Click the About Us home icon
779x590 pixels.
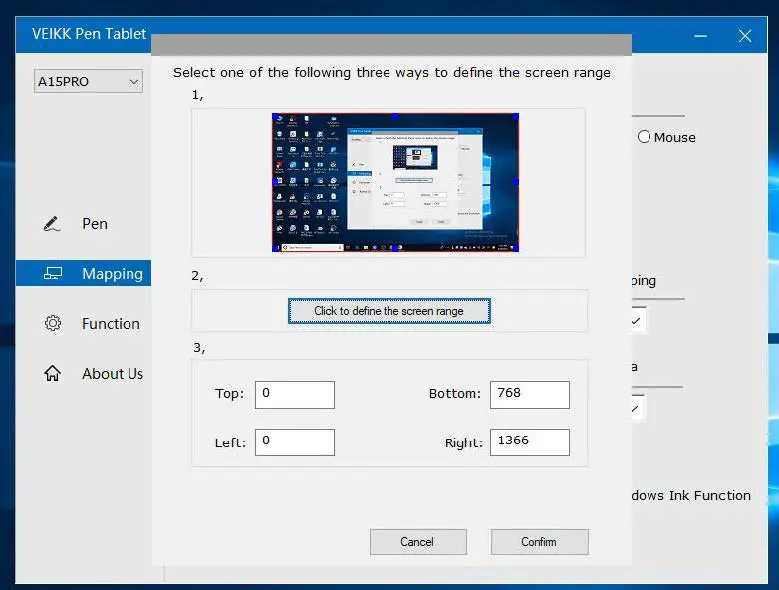click(53, 374)
